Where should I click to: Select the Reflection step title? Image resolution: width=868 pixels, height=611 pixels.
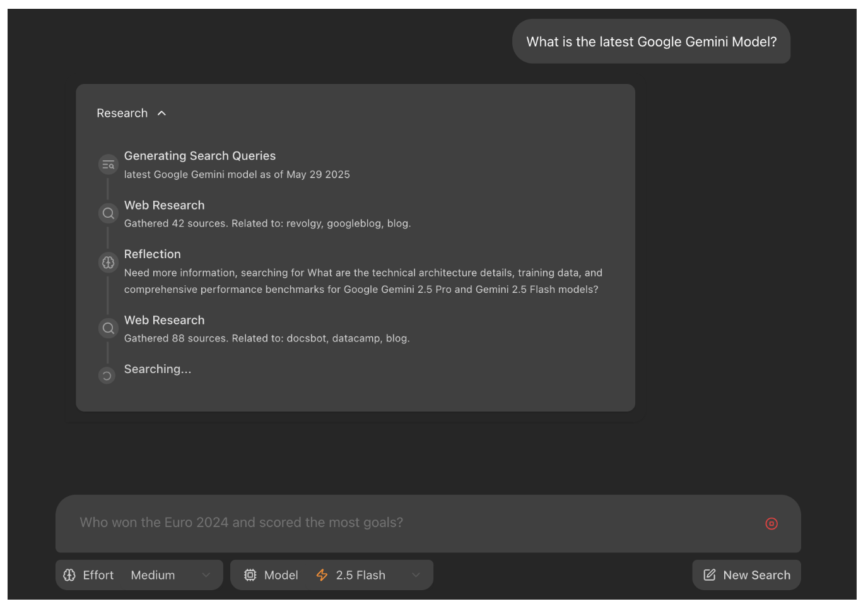coord(152,254)
